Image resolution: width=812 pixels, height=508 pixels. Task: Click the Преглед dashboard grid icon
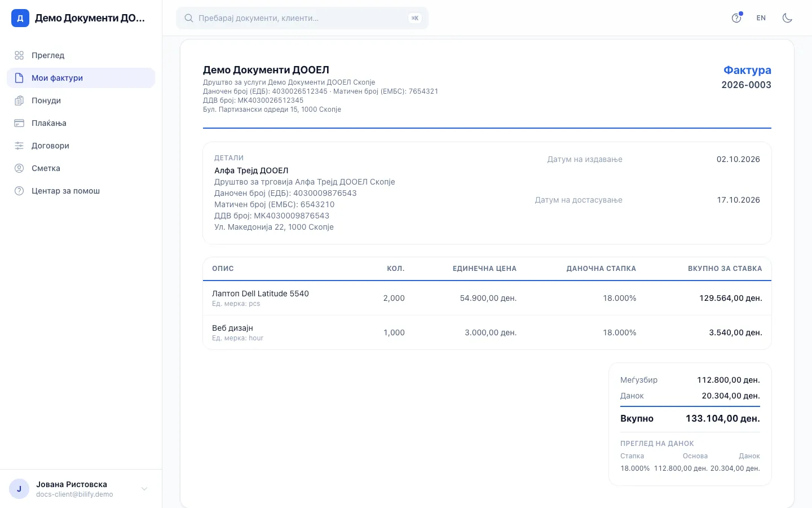(x=19, y=55)
